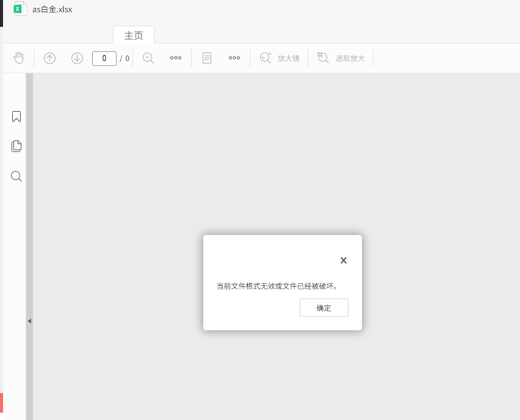Close the error dialog with X
520x420 pixels.
(x=344, y=261)
